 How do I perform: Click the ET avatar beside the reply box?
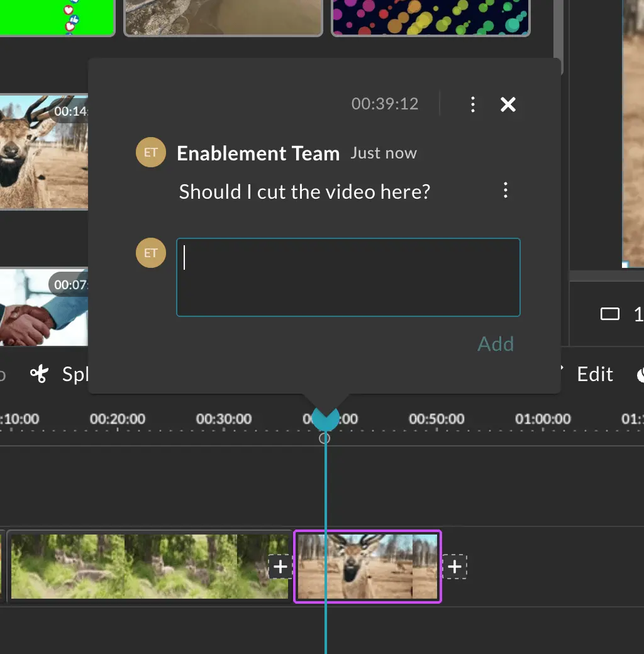click(150, 253)
